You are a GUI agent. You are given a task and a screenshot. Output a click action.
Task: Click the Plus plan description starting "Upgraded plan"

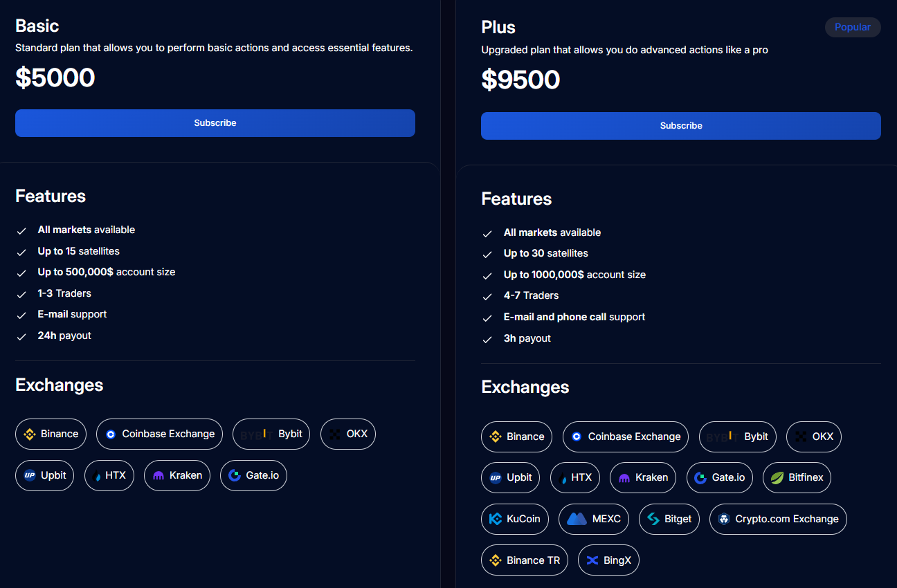coord(624,50)
